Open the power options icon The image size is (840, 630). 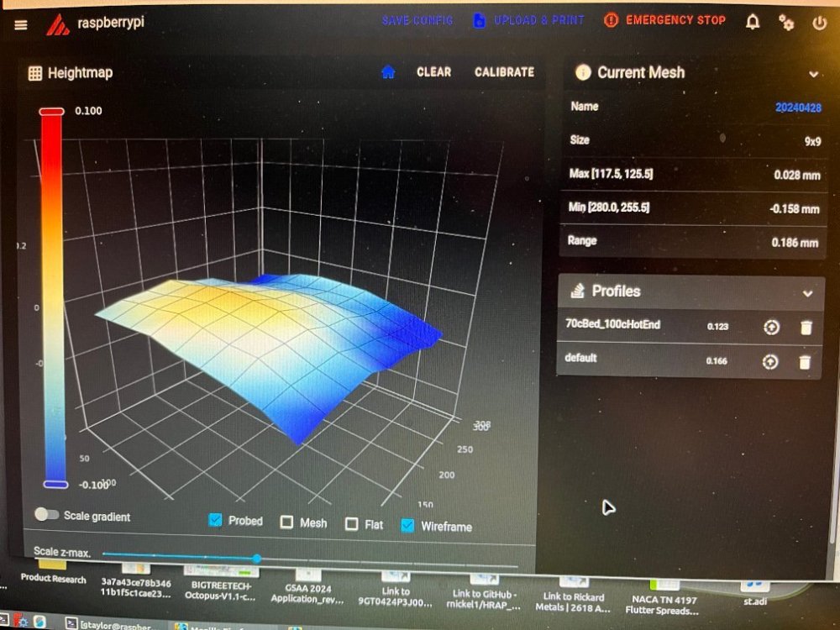tap(820, 23)
